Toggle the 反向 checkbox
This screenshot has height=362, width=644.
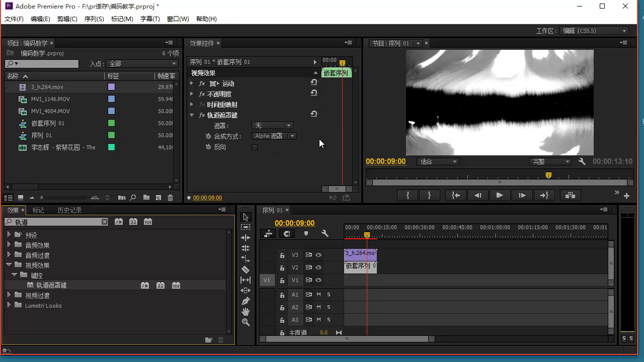click(x=255, y=147)
